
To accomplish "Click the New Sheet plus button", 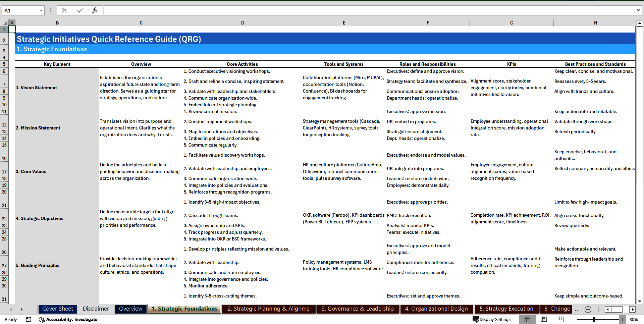I will [x=588, y=310].
